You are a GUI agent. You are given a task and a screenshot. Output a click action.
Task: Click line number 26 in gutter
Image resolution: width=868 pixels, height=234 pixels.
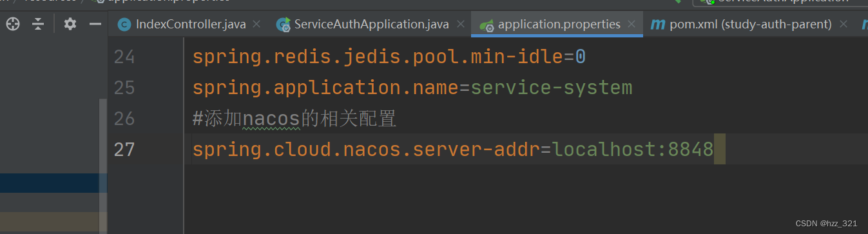(124, 119)
